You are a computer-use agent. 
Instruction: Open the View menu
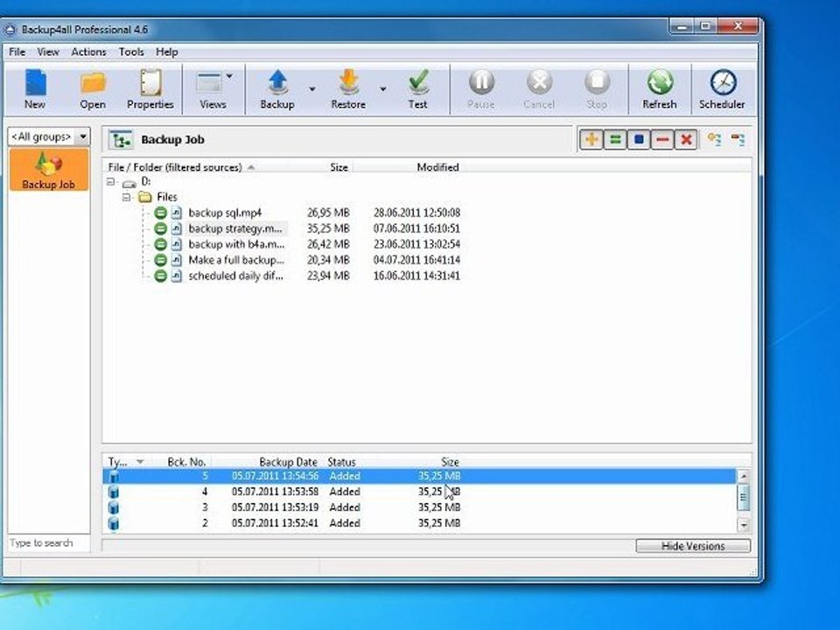pyautogui.click(x=48, y=52)
